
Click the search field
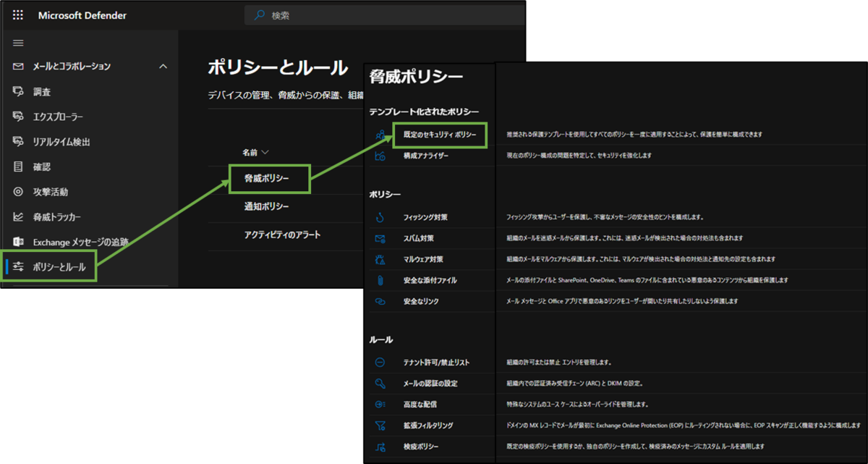pos(385,14)
